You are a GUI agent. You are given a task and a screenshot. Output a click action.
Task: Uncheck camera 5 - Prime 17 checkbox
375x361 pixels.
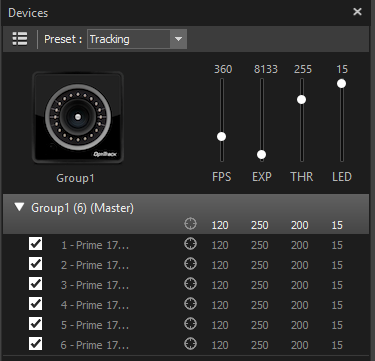[x=35, y=324]
